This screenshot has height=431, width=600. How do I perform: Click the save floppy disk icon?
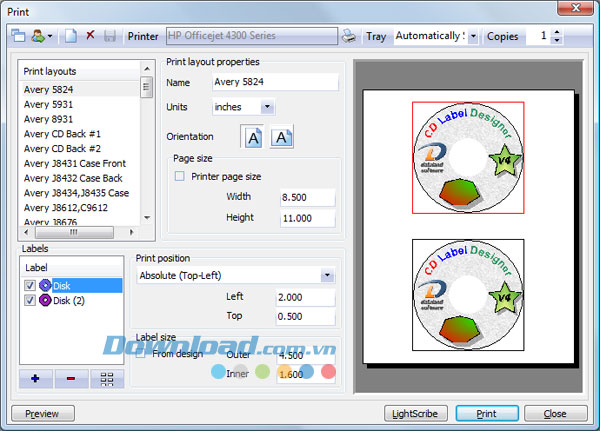[110, 36]
